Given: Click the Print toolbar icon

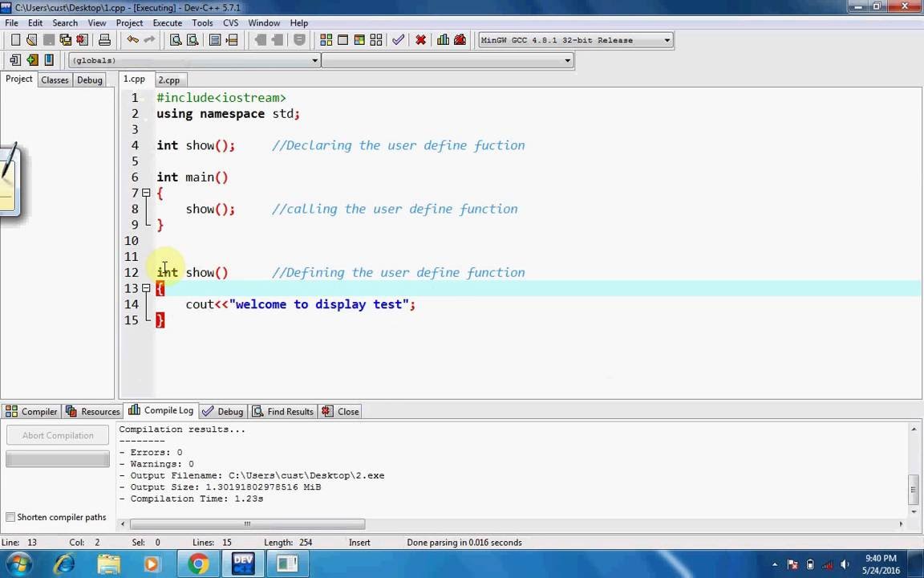Looking at the screenshot, I should point(104,40).
